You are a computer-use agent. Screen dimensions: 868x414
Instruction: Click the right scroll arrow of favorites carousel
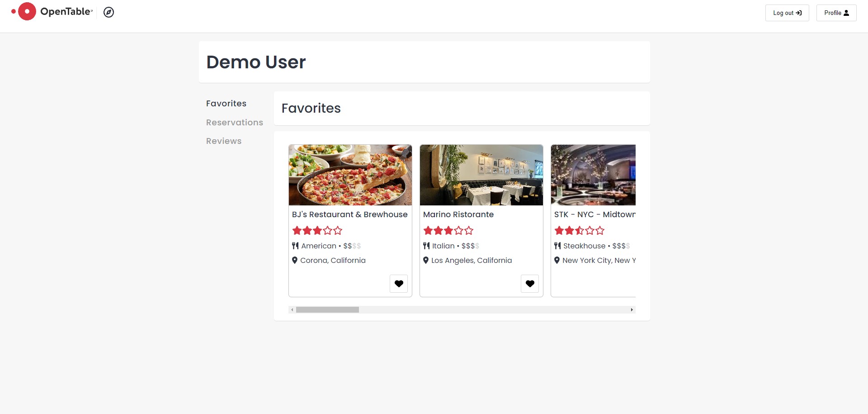pos(632,309)
